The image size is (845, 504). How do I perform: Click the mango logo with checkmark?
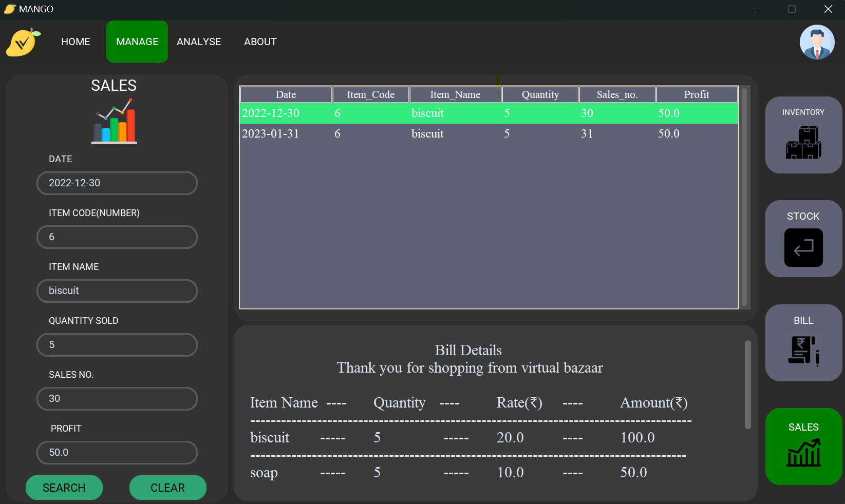[x=22, y=42]
